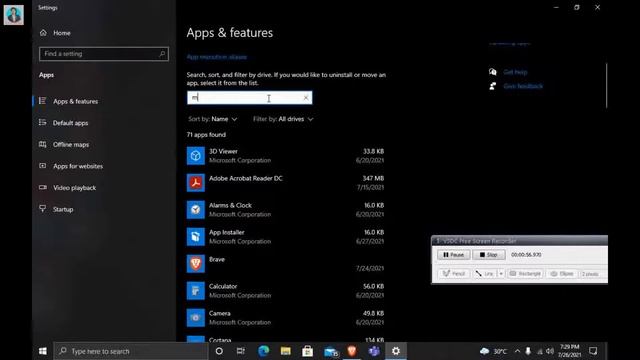Open the Sort by Name dropdown
The height and width of the screenshot is (360, 640).
coord(213,119)
